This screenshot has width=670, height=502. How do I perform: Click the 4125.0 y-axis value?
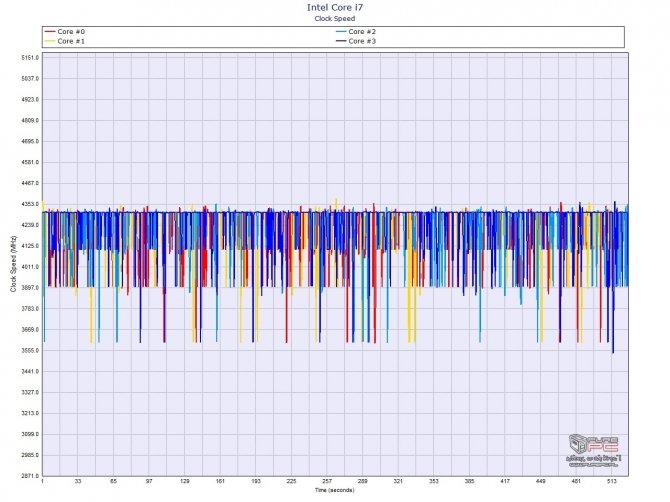tap(30, 246)
